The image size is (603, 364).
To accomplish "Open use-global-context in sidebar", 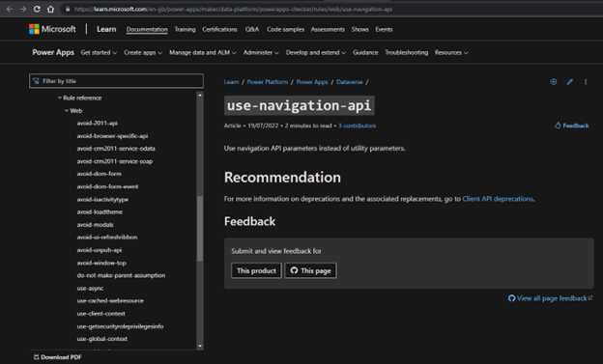I will click(101, 339).
